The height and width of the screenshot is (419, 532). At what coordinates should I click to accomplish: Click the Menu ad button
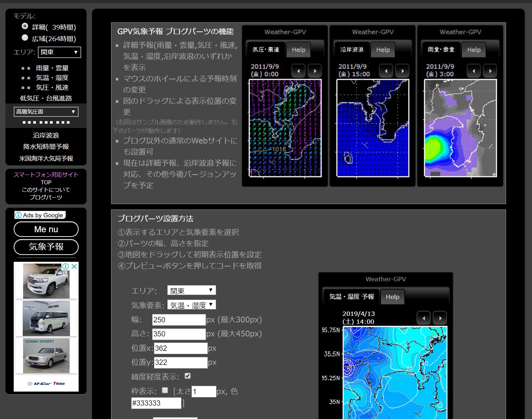click(46, 229)
